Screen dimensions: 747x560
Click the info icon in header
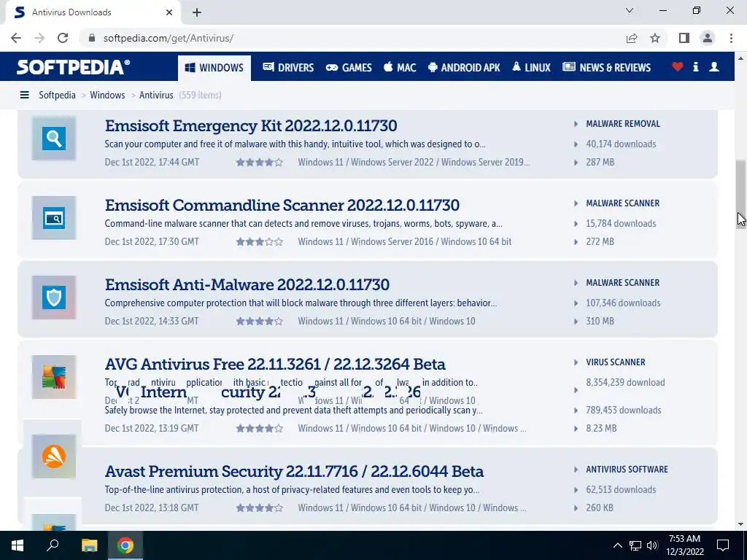click(x=695, y=66)
